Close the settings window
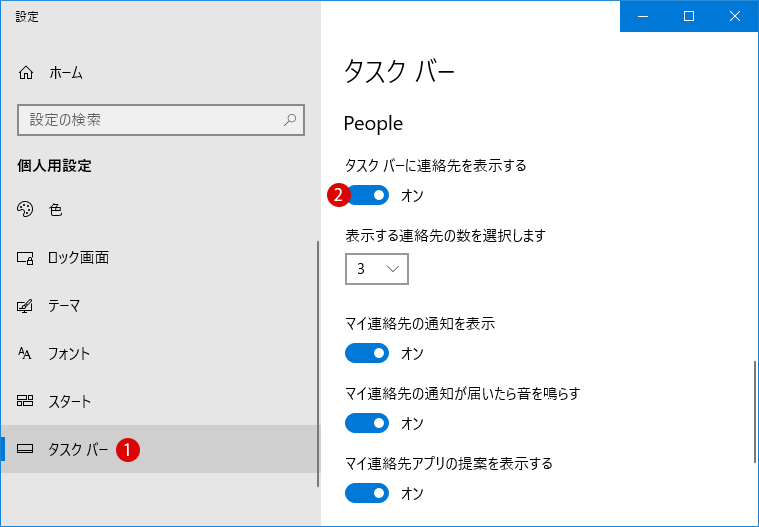Screen dimensions: 759x527 click(x=735, y=16)
